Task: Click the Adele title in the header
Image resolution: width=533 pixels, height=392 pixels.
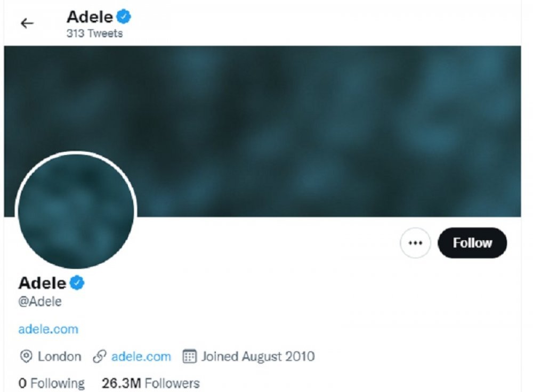Action: [x=90, y=17]
